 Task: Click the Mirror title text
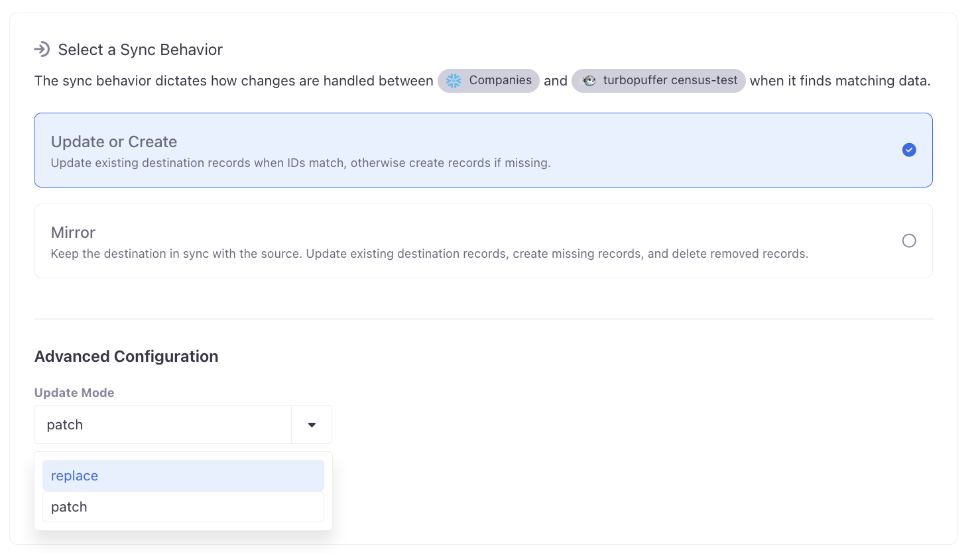pyautogui.click(x=73, y=233)
